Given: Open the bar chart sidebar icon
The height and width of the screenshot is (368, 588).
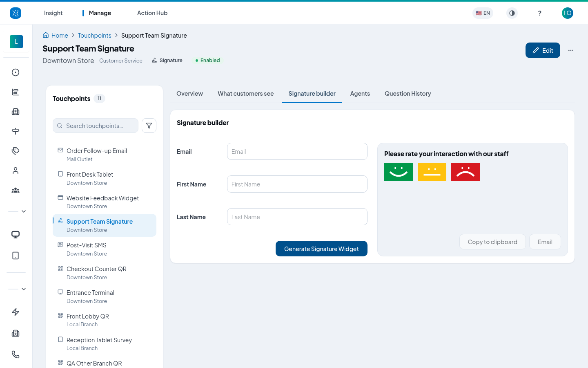Looking at the screenshot, I should (x=16, y=92).
